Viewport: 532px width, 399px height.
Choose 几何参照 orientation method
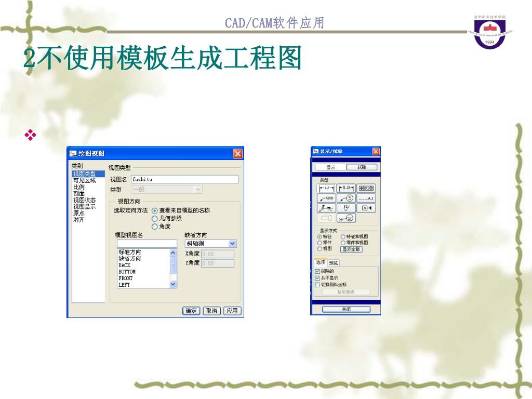click(155, 219)
